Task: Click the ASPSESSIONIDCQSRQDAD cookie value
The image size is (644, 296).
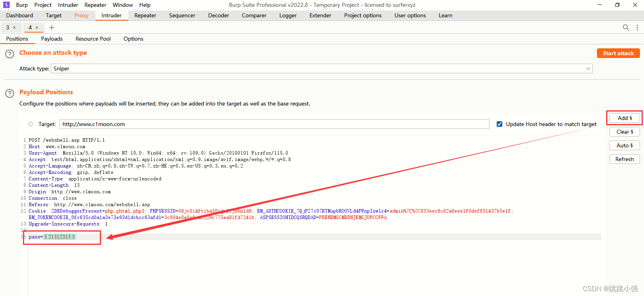Action: pos(353,217)
